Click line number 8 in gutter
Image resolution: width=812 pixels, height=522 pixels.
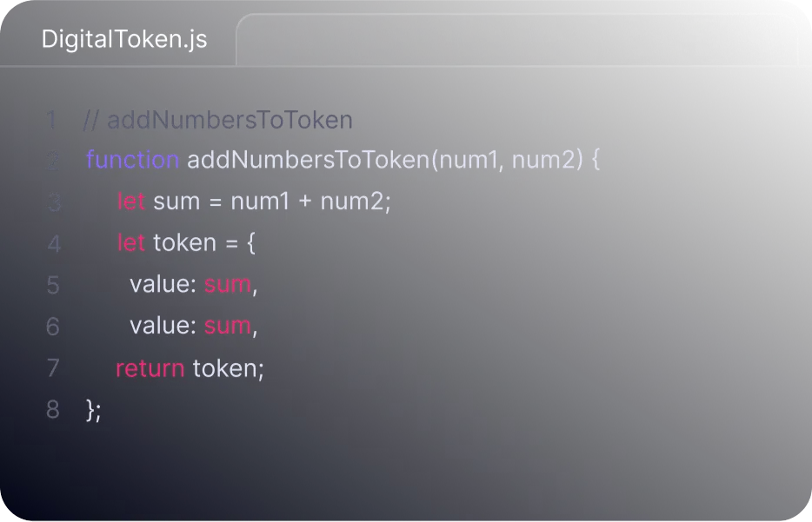(53, 410)
